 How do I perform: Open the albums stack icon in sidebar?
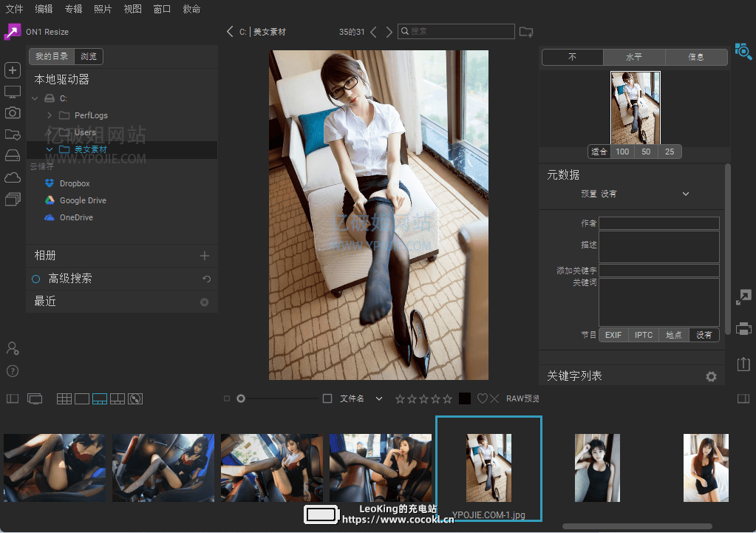[x=13, y=199]
